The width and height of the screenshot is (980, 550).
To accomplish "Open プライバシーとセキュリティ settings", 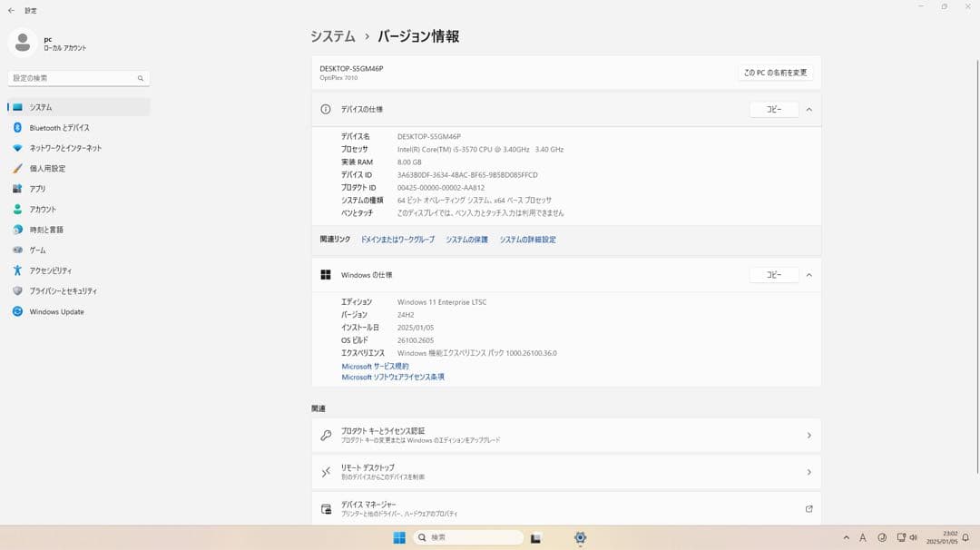I will tap(62, 290).
